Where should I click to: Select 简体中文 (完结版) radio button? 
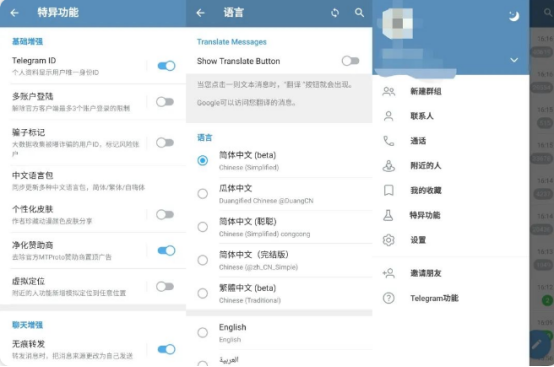202,260
